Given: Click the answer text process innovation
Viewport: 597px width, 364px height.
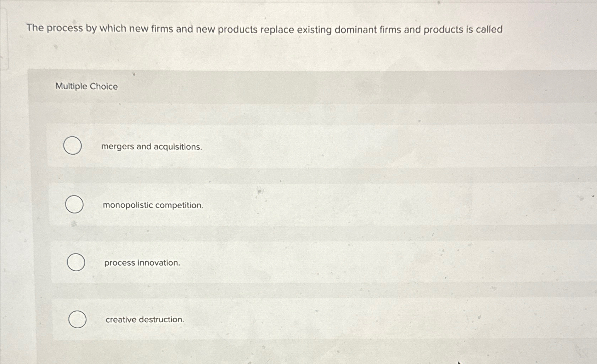Looking at the screenshot, I should coord(142,263).
